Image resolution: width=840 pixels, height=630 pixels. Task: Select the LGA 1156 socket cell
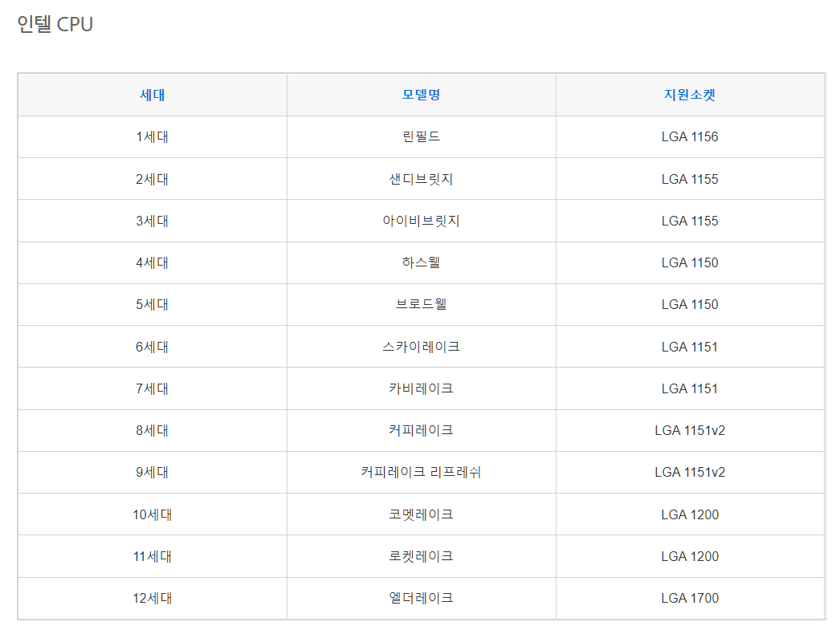tap(690, 136)
